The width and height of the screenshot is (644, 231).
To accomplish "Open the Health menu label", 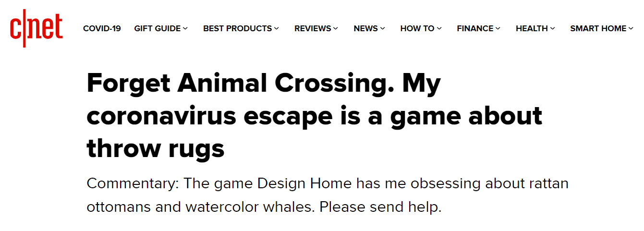I will (532, 28).
